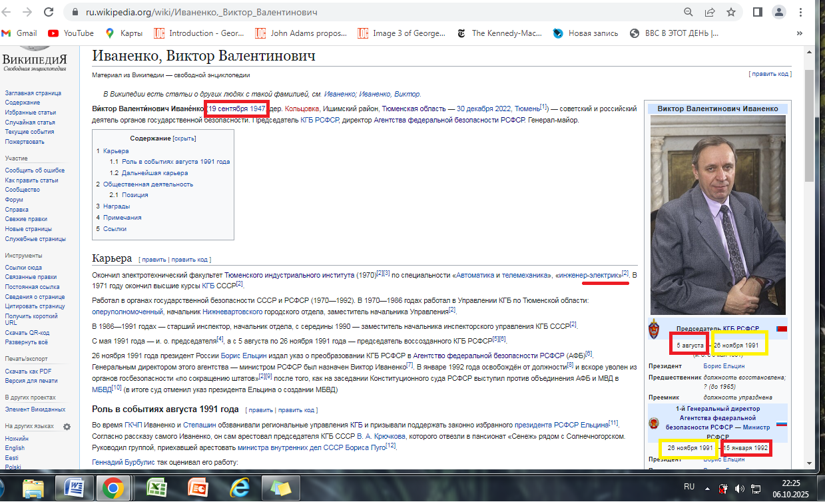The image size is (825, 504).
Task: Open the Chrome profile avatar
Action: (x=778, y=12)
